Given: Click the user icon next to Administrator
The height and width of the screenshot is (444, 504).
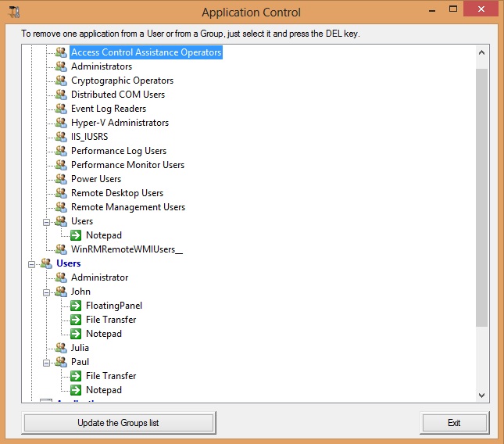Looking at the screenshot, I should point(61,277).
